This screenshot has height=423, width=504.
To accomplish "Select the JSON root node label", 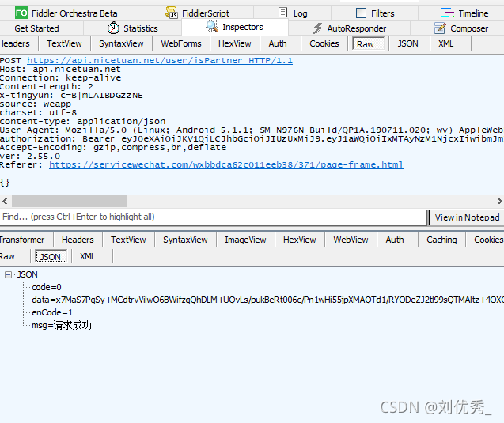I will point(28,274).
